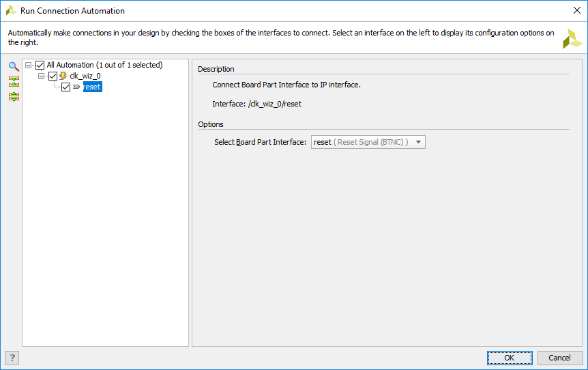The image size is (588, 370).
Task: Close the Run Connection Automation dialog
Action: point(577,10)
